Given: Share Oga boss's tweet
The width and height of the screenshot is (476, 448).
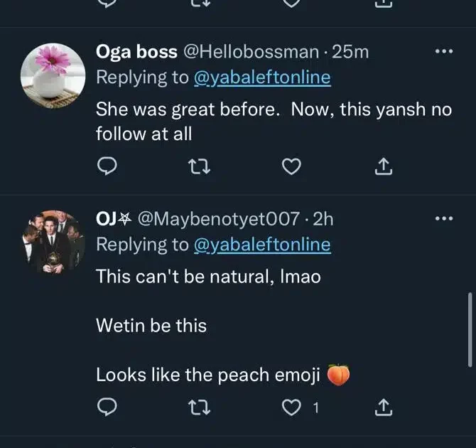Looking at the screenshot, I should (x=383, y=166).
